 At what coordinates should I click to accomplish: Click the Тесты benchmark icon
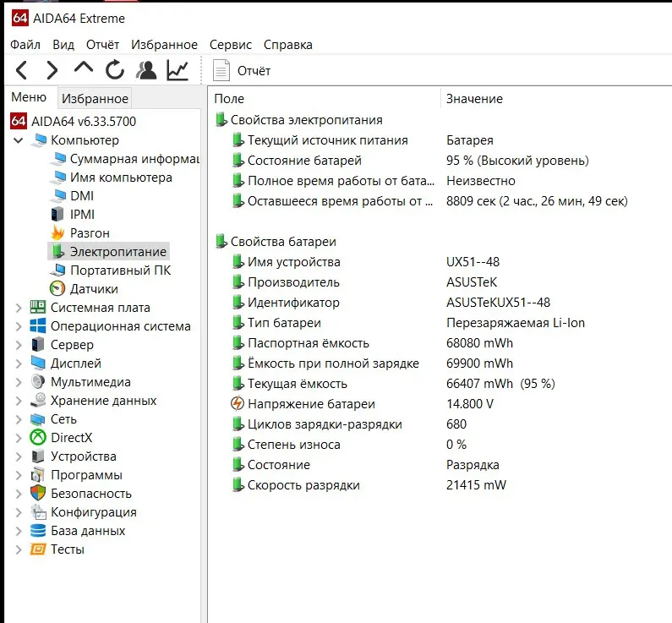tap(38, 549)
